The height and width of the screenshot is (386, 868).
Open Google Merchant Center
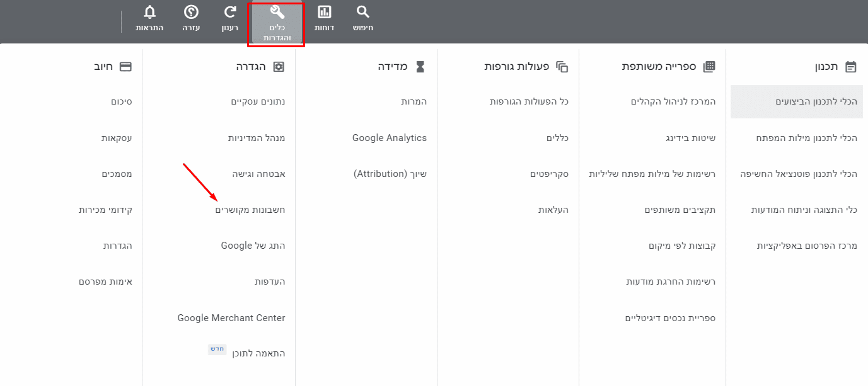pos(231,318)
